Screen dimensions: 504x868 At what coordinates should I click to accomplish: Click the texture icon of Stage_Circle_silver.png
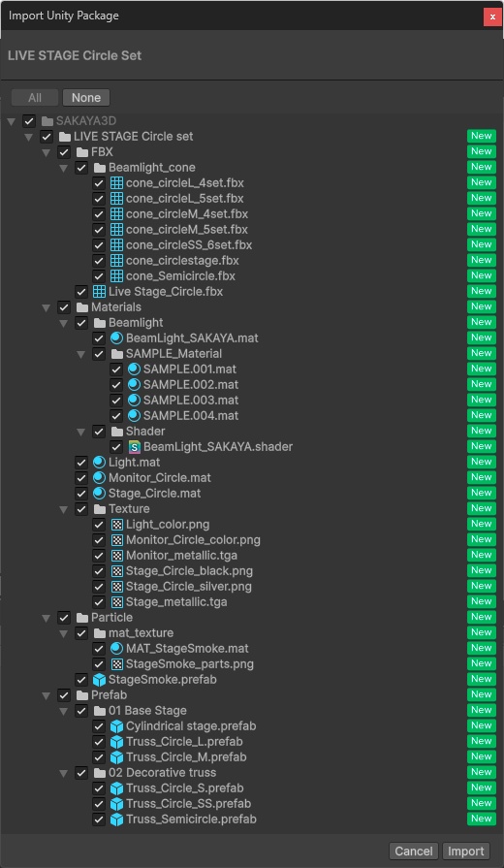pos(116,586)
